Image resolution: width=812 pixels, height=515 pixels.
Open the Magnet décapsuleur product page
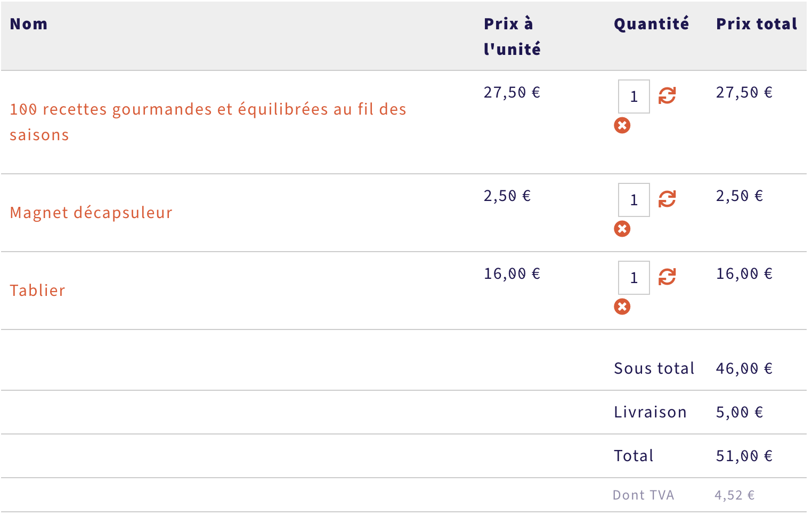coord(91,213)
